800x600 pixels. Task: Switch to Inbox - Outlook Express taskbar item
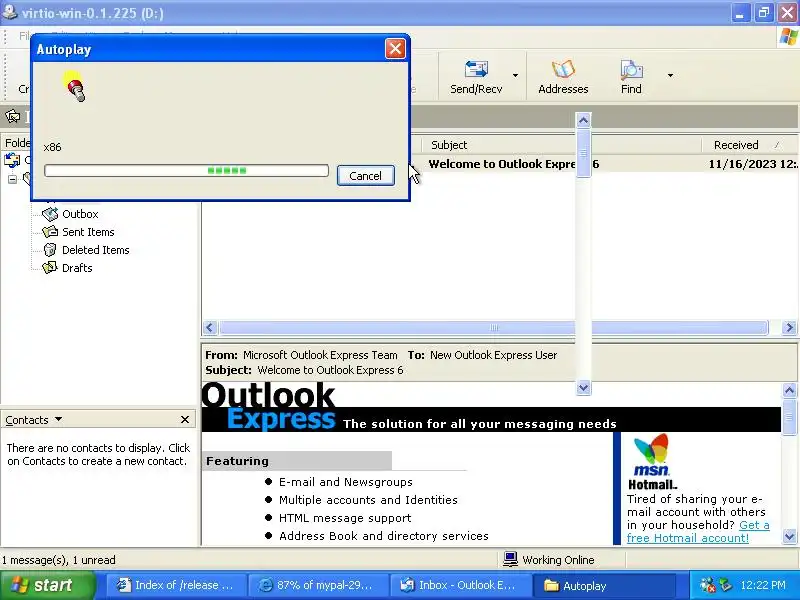coord(460,585)
